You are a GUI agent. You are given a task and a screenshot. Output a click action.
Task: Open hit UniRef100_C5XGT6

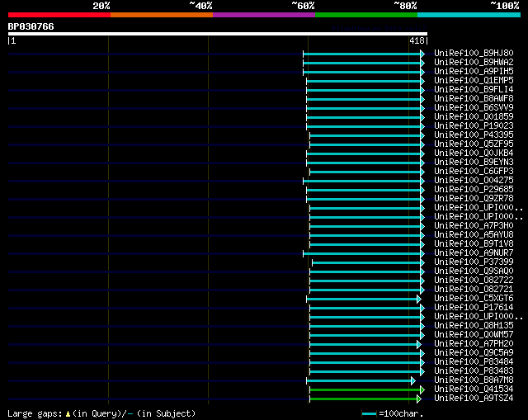474,299
